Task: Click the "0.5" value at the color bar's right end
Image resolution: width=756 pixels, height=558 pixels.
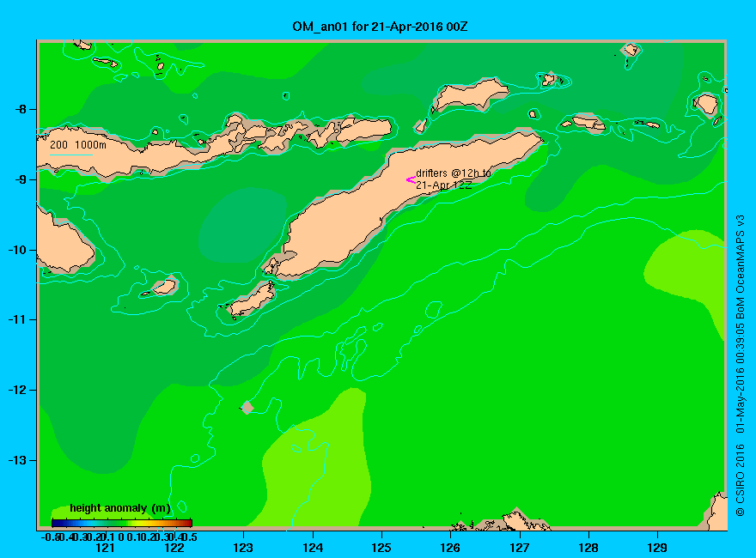Action: click(191, 537)
